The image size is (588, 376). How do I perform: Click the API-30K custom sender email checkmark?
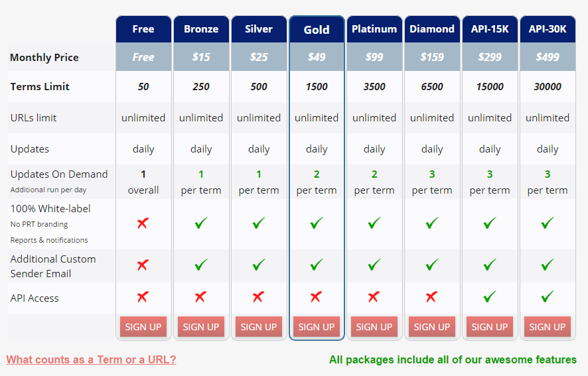(548, 265)
